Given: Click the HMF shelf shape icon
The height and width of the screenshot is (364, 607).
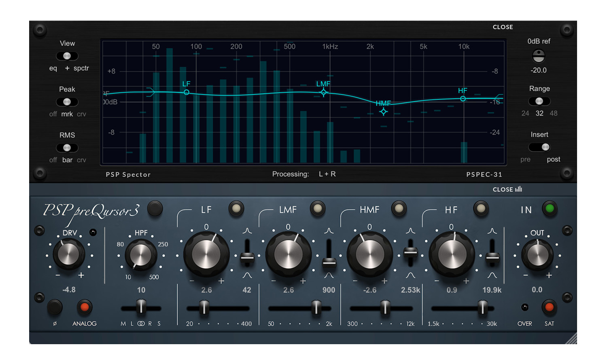Looking at the screenshot, I should point(348,218).
